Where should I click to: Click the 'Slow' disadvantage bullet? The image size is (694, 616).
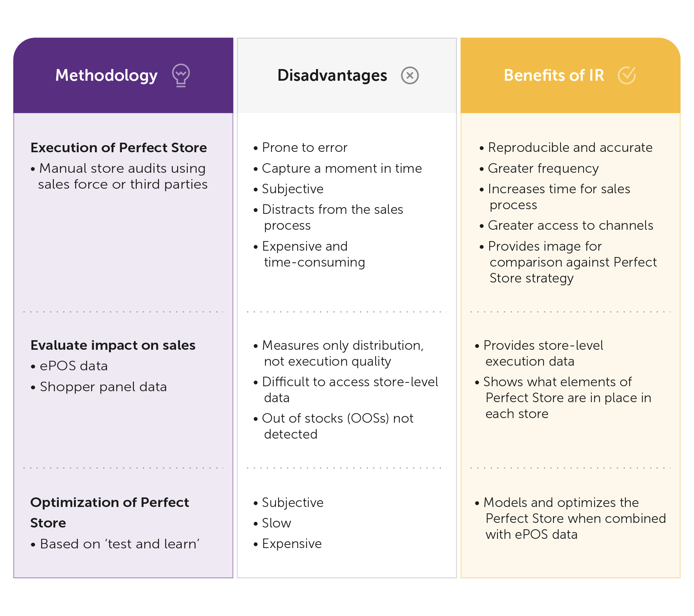click(276, 523)
